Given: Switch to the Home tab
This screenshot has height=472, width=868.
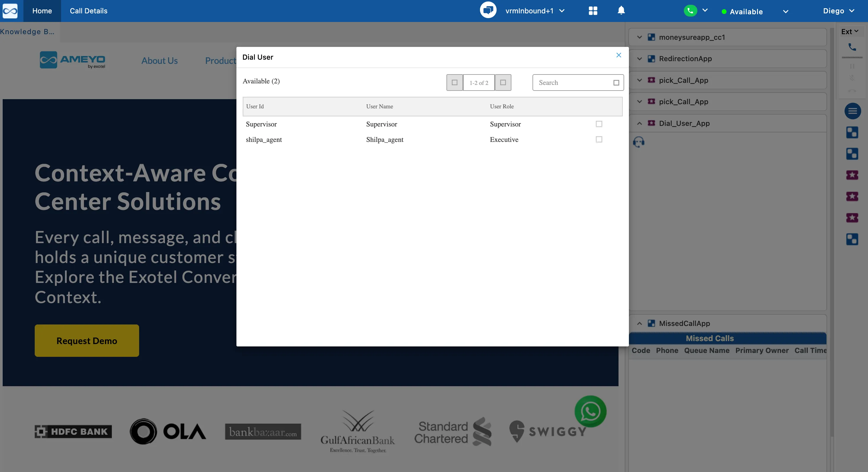Looking at the screenshot, I should coord(42,11).
